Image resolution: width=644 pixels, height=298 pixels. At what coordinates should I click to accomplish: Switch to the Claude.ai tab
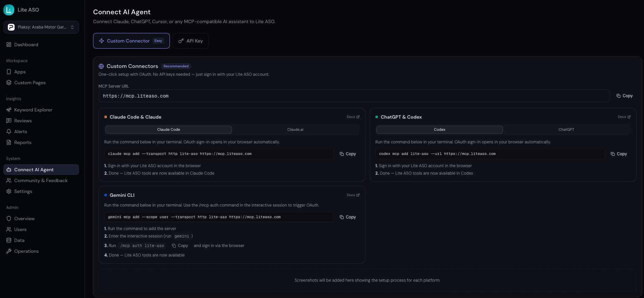coord(295,129)
